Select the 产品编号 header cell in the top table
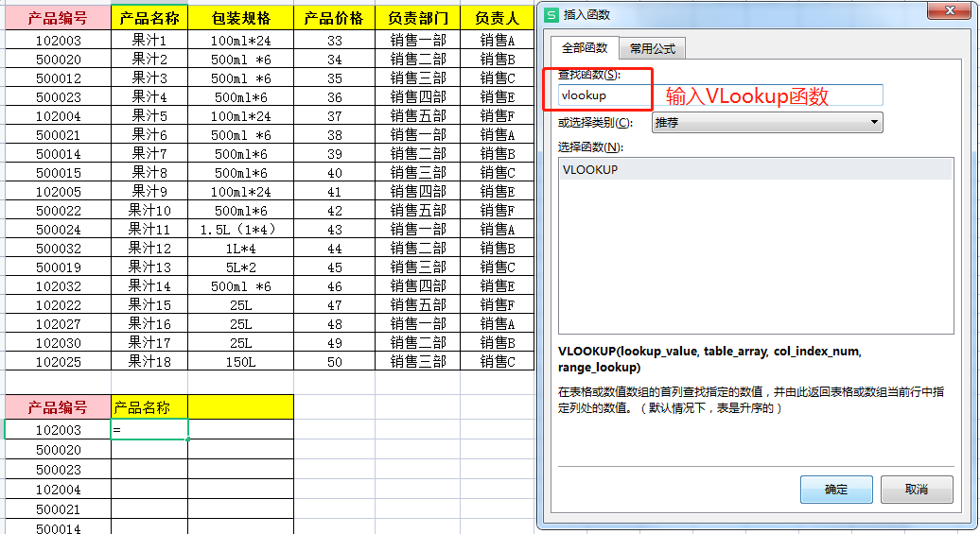Image resolution: width=980 pixels, height=534 pixels. point(58,18)
